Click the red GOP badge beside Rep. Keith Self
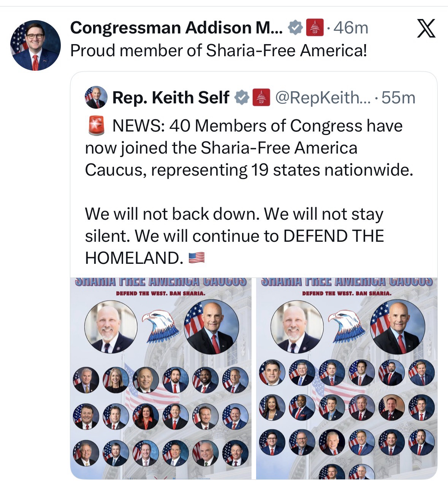 tap(261, 98)
